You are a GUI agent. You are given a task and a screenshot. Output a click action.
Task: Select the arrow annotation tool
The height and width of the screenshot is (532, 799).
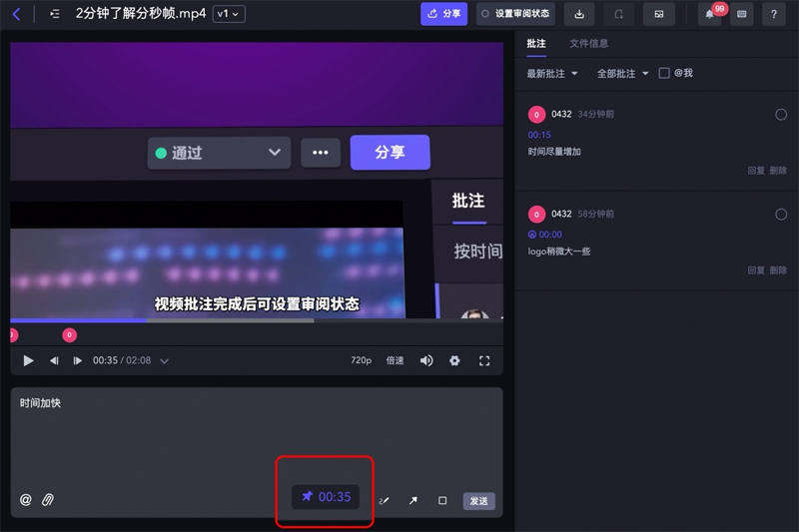(413, 501)
